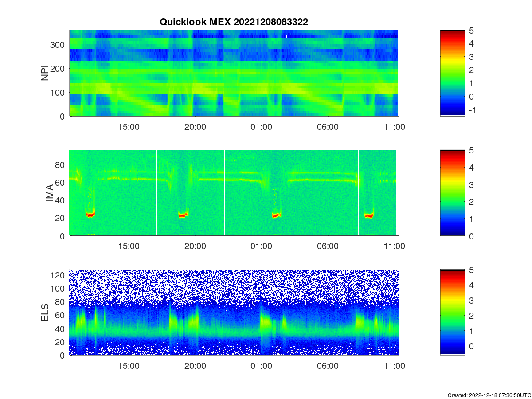Image resolution: width=532 pixels, height=399 pixels.
Task: Click the 300 tick on the NPI axis
Action: point(58,45)
